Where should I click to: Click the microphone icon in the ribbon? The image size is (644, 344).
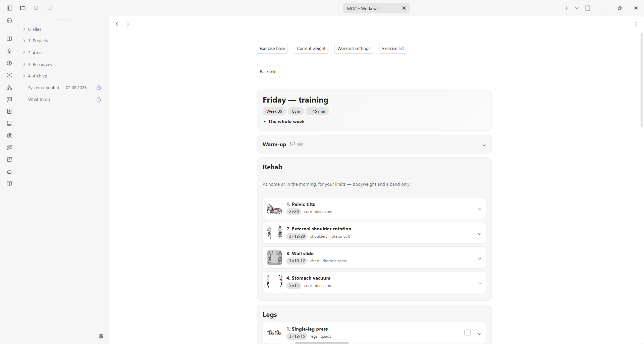(x=9, y=51)
